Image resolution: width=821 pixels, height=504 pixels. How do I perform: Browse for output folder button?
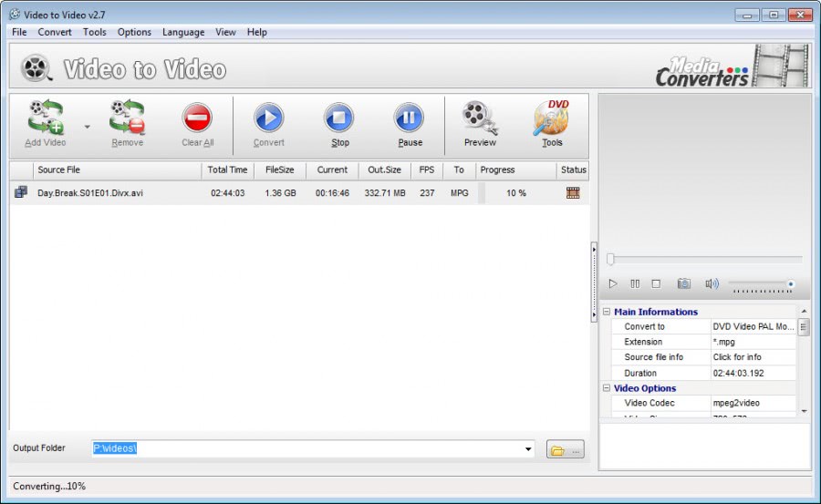[565, 449]
